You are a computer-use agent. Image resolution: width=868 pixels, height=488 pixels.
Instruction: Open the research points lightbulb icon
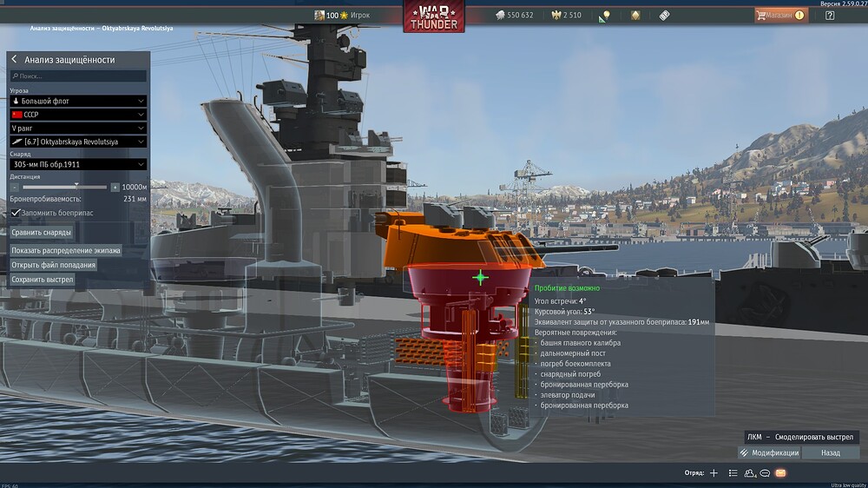(604, 16)
